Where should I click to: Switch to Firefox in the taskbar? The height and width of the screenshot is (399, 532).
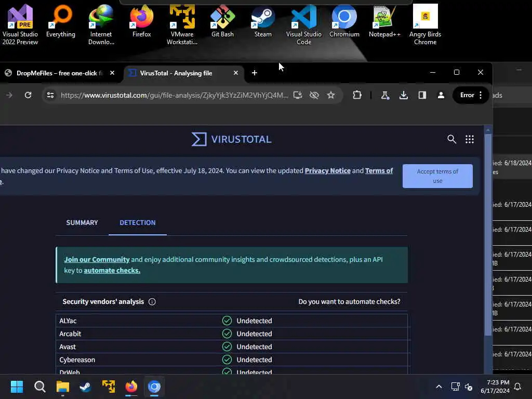click(131, 387)
